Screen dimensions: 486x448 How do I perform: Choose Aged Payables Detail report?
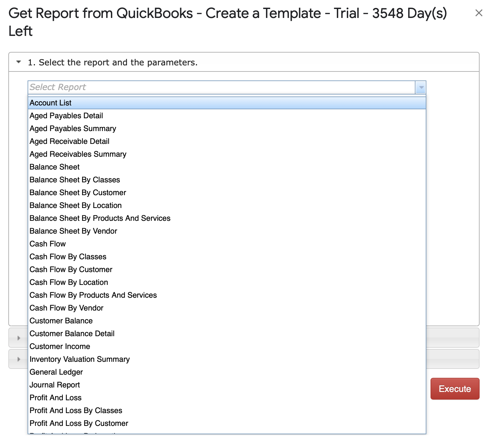(x=66, y=116)
